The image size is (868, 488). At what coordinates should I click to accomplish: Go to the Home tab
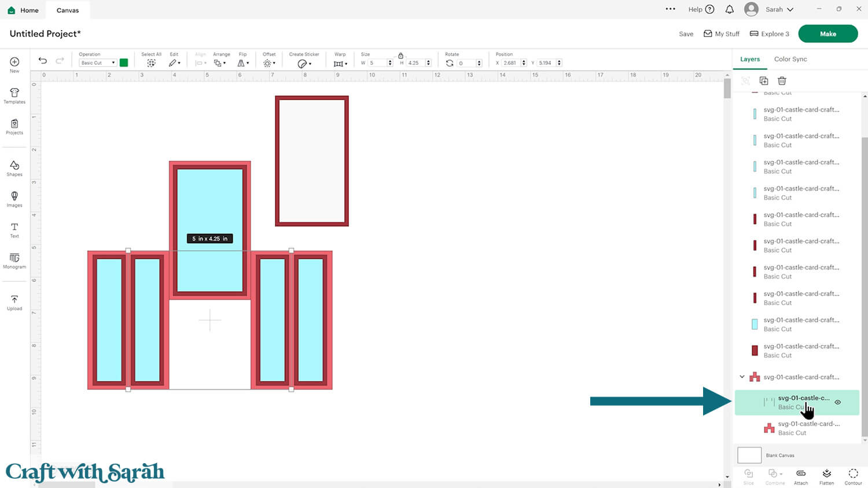click(x=23, y=10)
